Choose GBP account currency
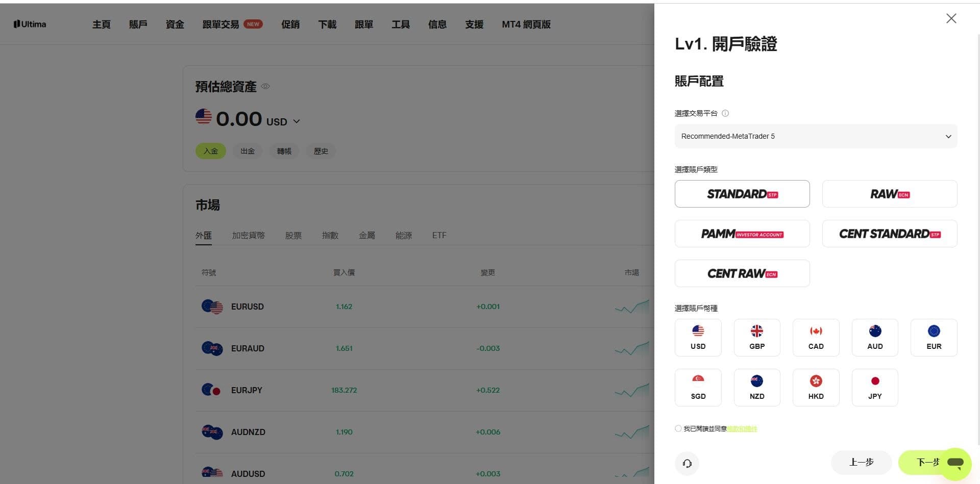Image resolution: width=980 pixels, height=484 pixels. [757, 338]
